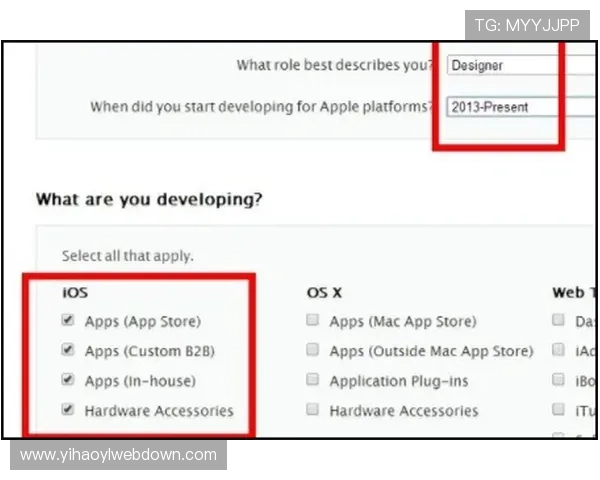Click the 'What role best describes you?' label
Screen dimensions: 600x480
coord(335,66)
